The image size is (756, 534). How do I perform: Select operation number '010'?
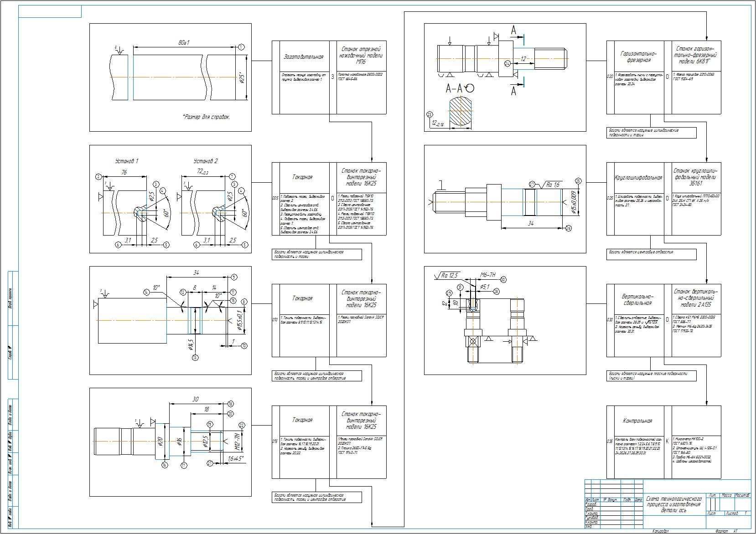point(275,320)
